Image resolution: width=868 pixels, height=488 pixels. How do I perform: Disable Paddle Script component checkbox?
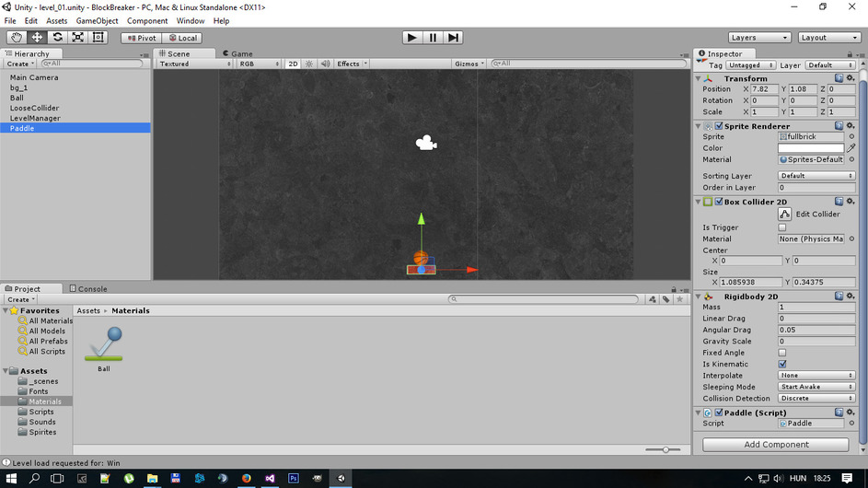pos(719,412)
